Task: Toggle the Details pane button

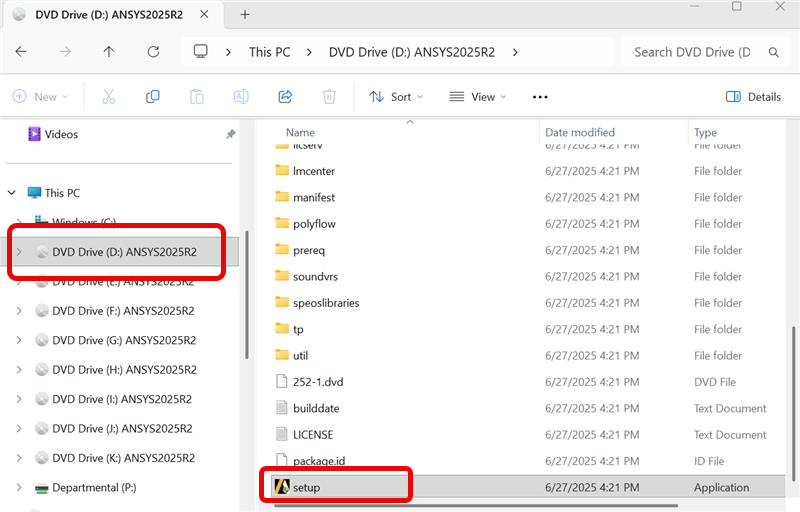Action: [x=753, y=97]
